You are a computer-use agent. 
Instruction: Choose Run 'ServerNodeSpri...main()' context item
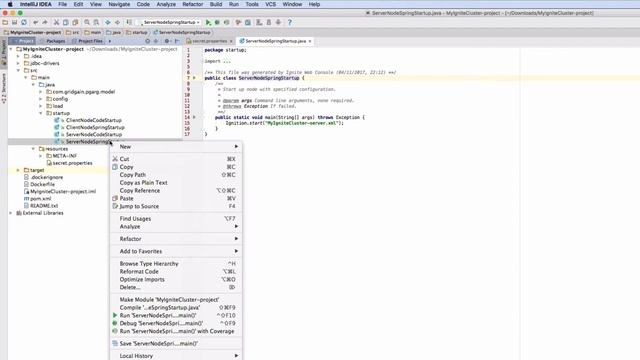(x=176, y=315)
